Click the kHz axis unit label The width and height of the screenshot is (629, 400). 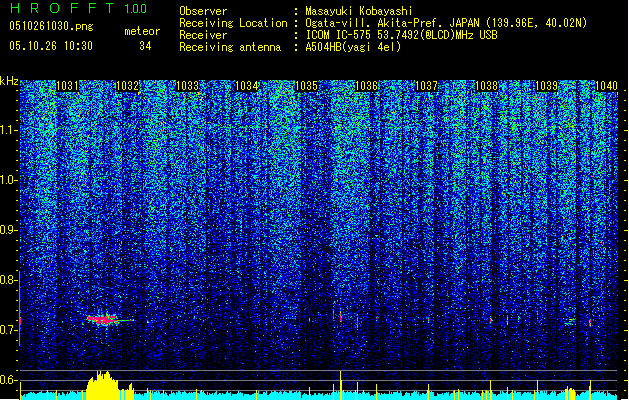pyautogui.click(x=9, y=82)
